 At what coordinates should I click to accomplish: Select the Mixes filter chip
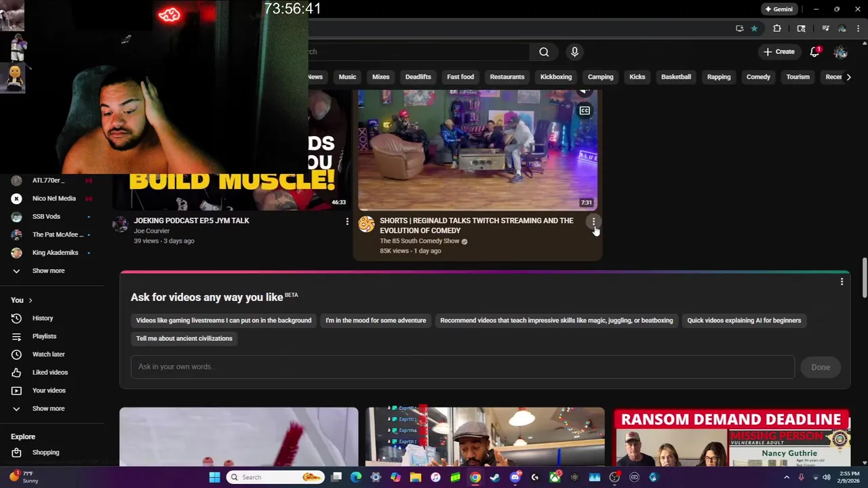380,77
